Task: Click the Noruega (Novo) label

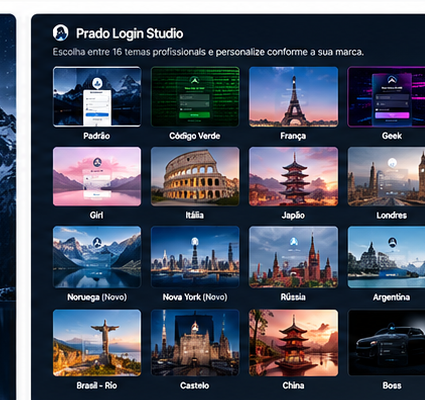Action: (x=97, y=297)
